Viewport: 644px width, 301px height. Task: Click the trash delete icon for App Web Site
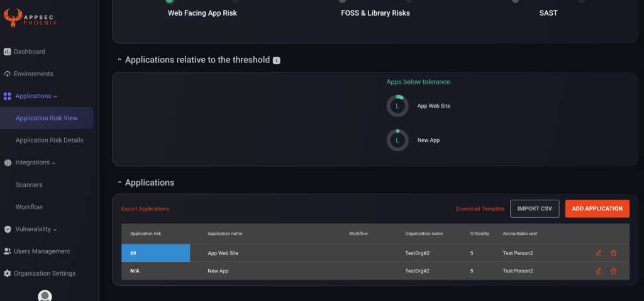point(613,253)
